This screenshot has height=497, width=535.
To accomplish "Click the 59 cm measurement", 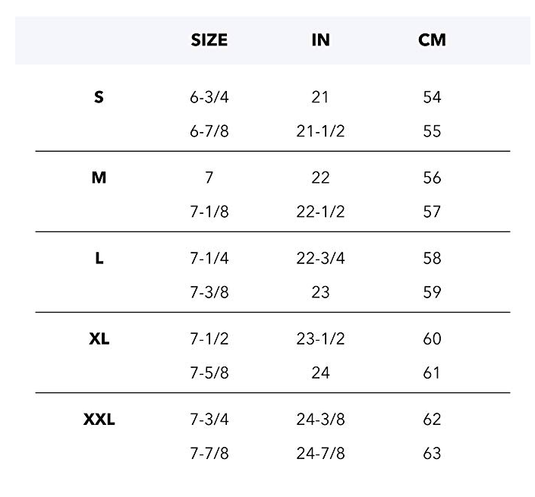I will [x=432, y=292].
